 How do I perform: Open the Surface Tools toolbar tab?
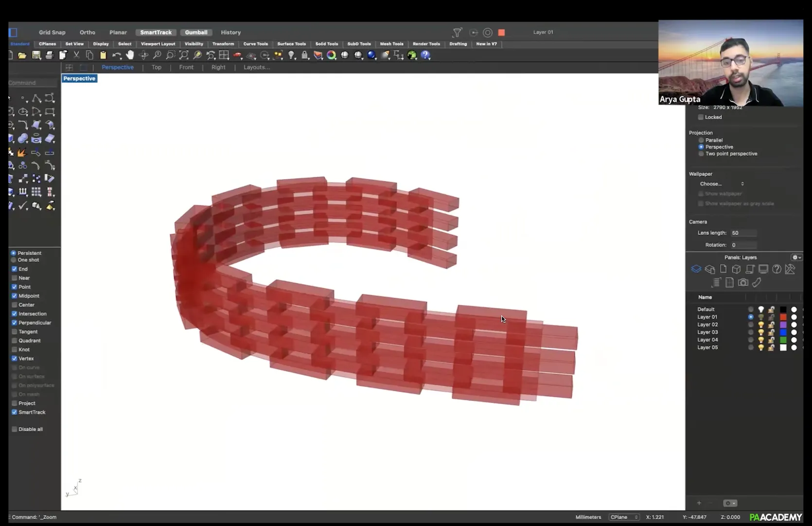click(x=291, y=44)
